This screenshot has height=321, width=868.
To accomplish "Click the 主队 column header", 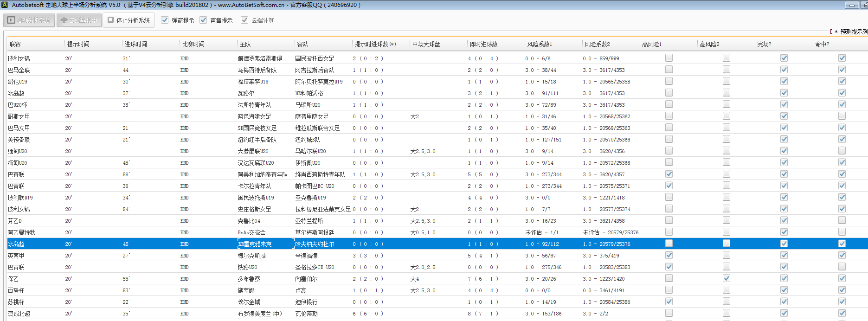I will [245, 44].
